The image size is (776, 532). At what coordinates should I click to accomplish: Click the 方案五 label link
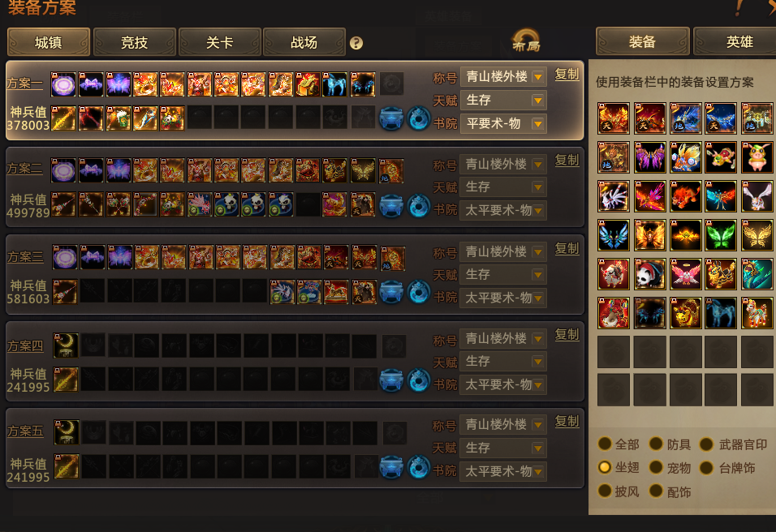(25, 431)
